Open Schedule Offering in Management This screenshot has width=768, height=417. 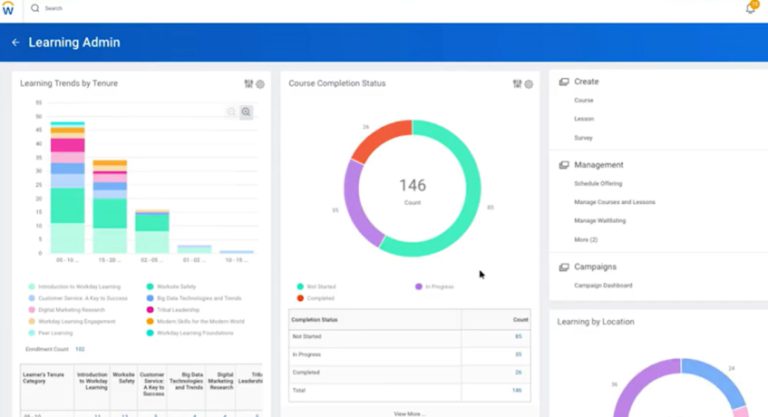point(598,184)
